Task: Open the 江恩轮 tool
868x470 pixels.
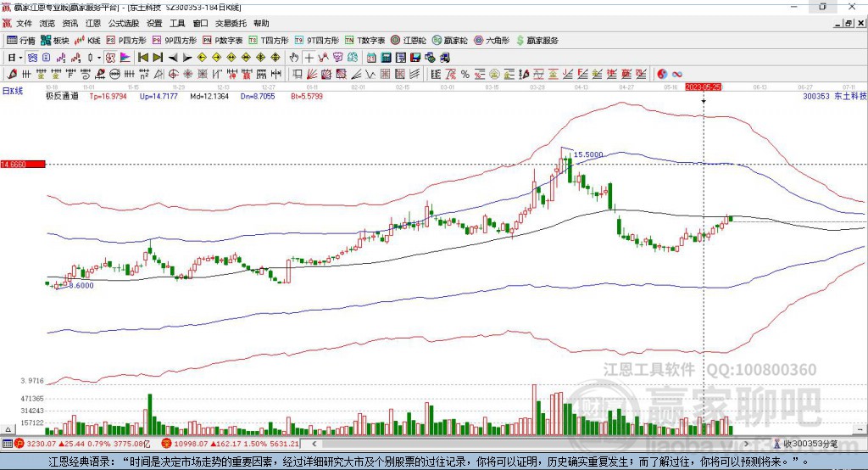Action: 409,41
